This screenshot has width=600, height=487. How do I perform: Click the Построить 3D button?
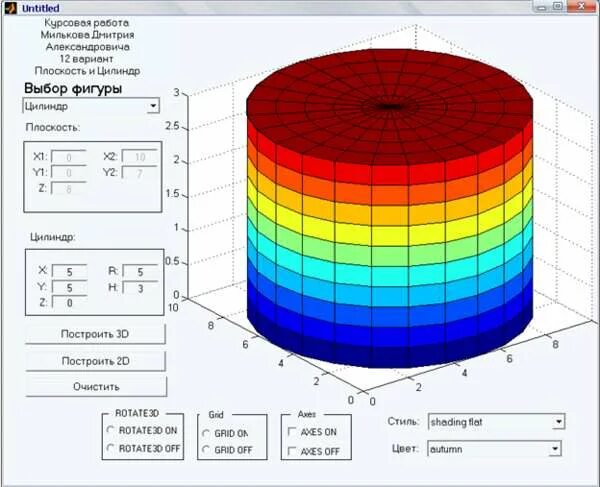pos(95,334)
